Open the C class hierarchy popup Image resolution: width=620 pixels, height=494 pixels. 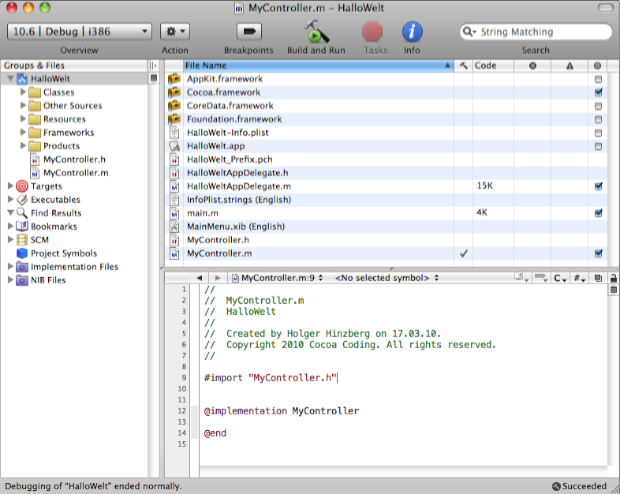tap(560, 278)
